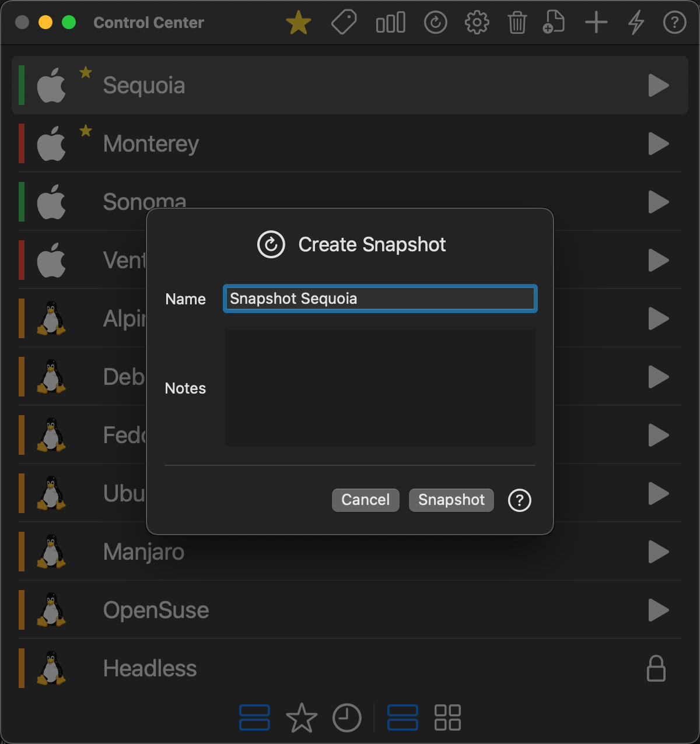Cancel the Create Snapshot dialog

click(365, 500)
